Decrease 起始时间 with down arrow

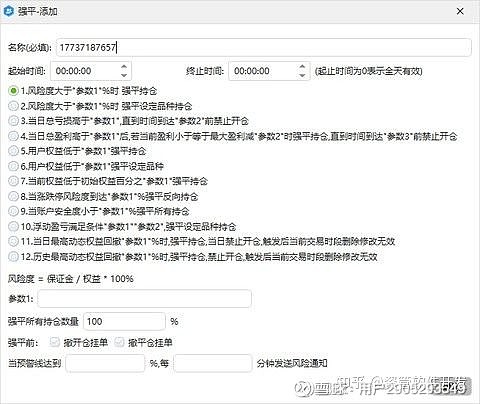[124, 75]
